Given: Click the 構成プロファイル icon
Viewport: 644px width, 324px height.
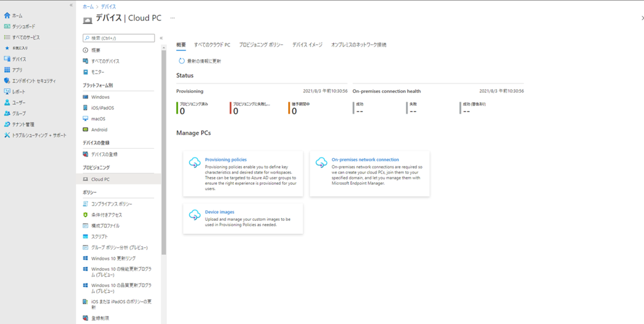Looking at the screenshot, I should pos(85,226).
